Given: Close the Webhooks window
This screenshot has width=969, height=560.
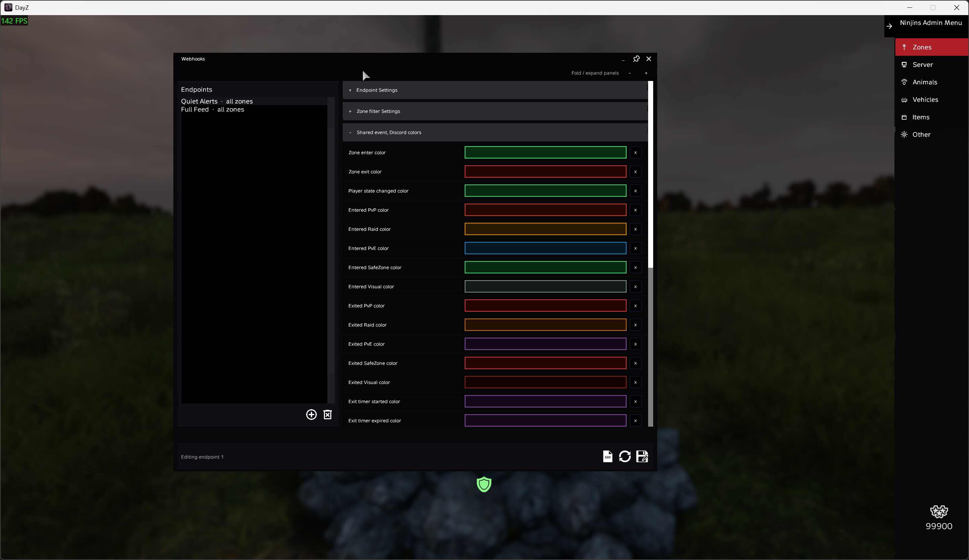Looking at the screenshot, I should pos(649,59).
